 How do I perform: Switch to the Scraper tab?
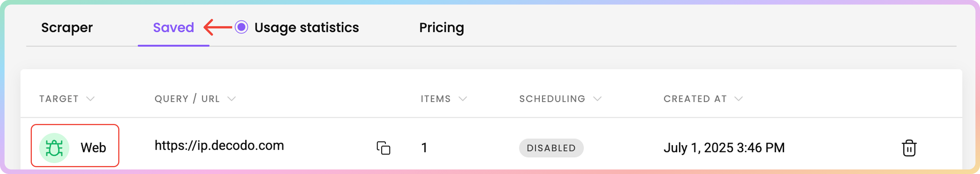click(67, 28)
